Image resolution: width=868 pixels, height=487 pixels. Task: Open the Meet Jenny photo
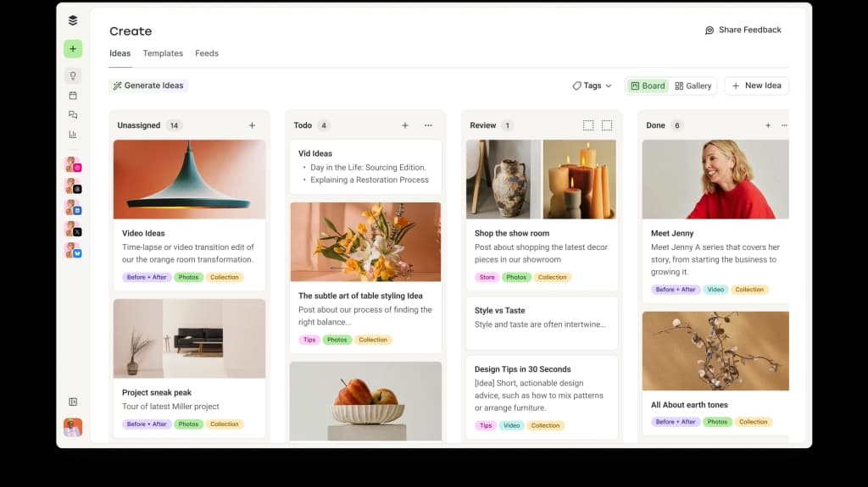point(715,180)
